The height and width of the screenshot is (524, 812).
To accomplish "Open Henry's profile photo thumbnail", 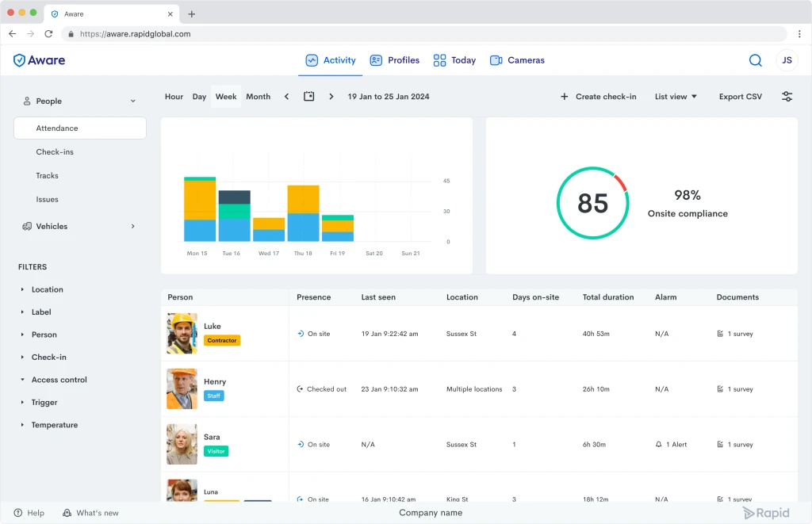I will 182,389.
